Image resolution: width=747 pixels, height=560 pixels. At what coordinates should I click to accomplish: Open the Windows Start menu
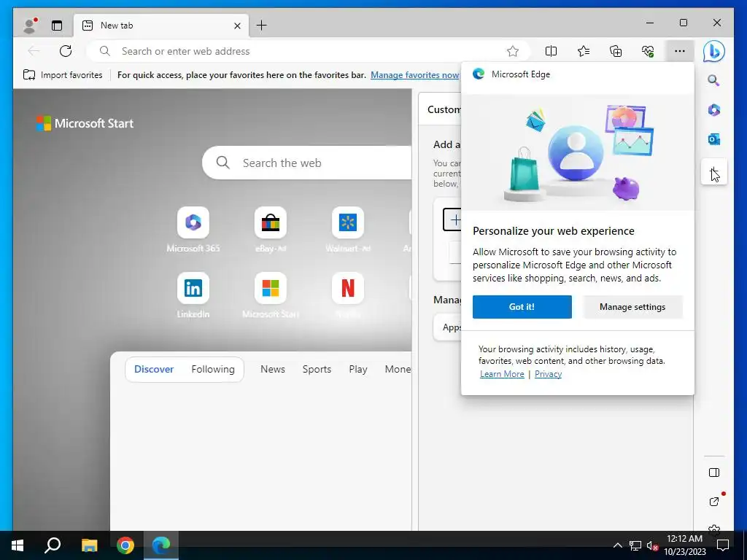18,545
